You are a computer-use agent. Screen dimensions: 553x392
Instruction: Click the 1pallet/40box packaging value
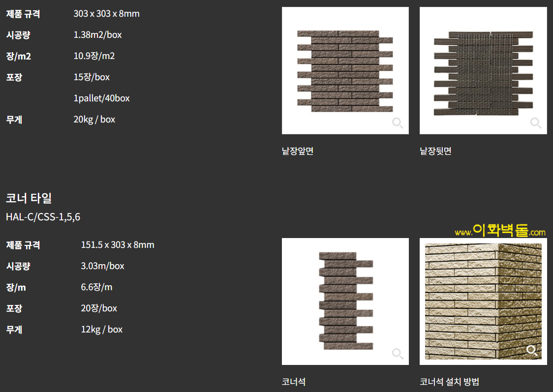[101, 98]
